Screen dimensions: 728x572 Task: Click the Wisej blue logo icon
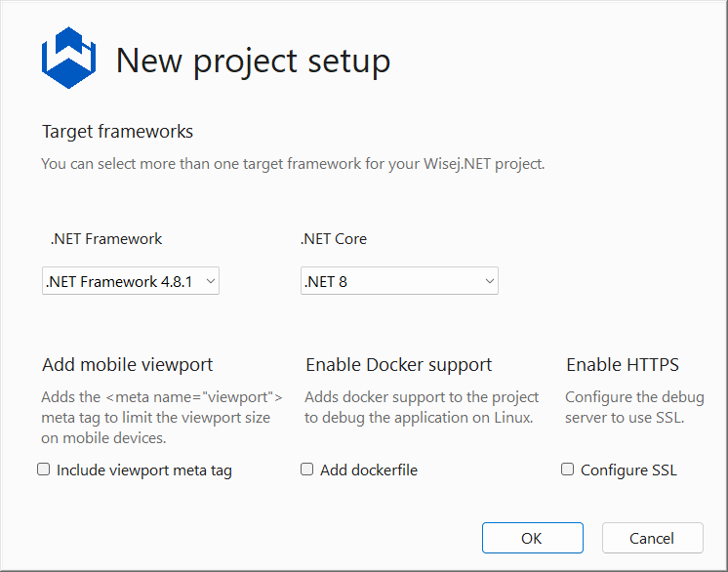coord(68,58)
